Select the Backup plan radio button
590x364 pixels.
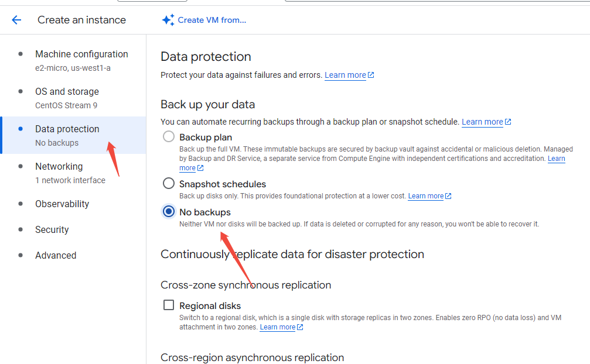tap(169, 137)
